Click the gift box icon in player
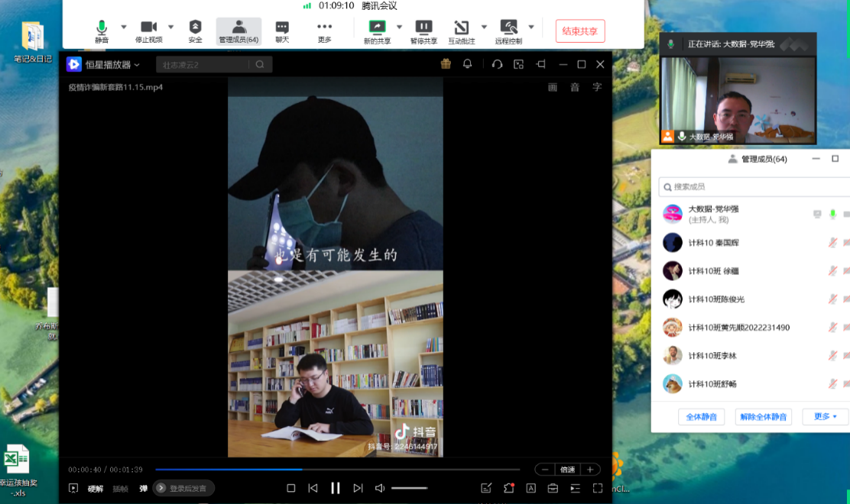 click(446, 64)
